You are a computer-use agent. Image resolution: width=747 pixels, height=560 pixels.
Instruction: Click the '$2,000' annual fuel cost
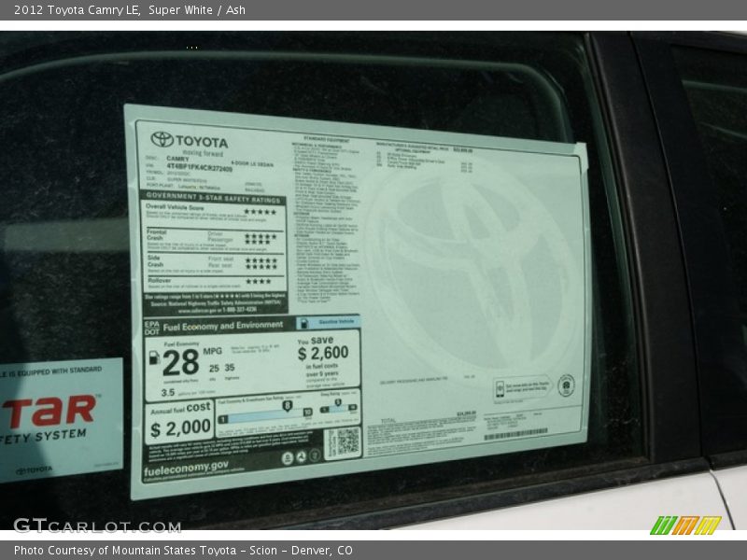point(180,428)
